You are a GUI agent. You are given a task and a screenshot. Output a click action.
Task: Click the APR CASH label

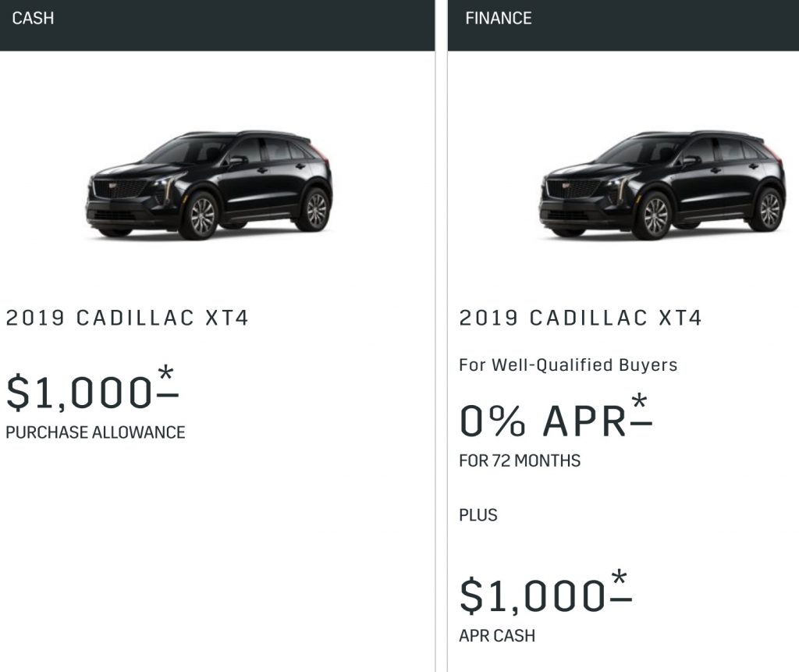[x=497, y=636]
